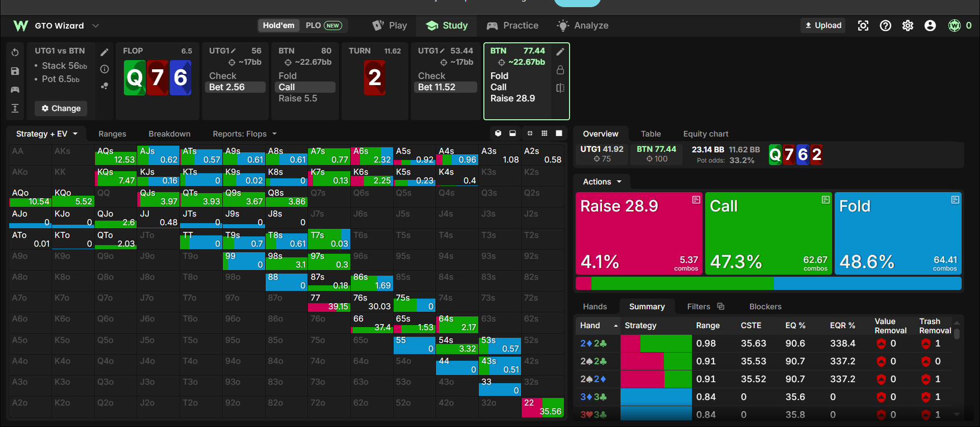Open the Strategy + EV dropdown
The height and width of the screenshot is (427, 980).
point(47,134)
